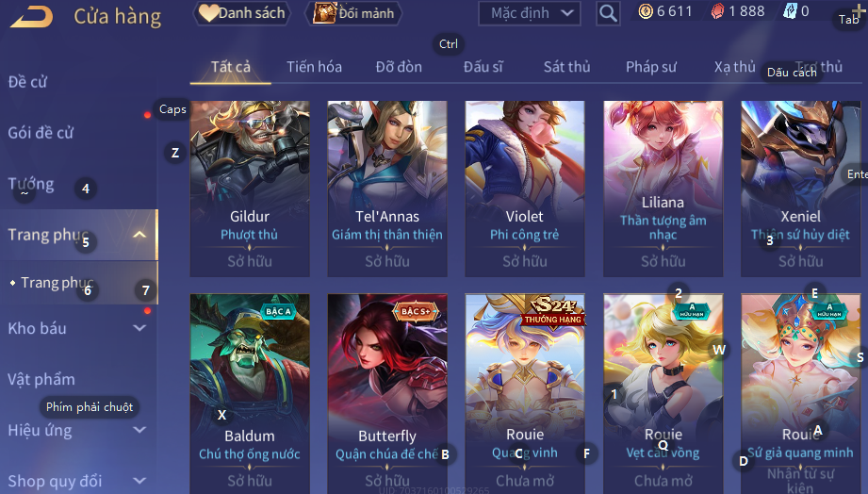Collapse the Trang phục sidebar section
This screenshot has width=868, height=494.
139,235
